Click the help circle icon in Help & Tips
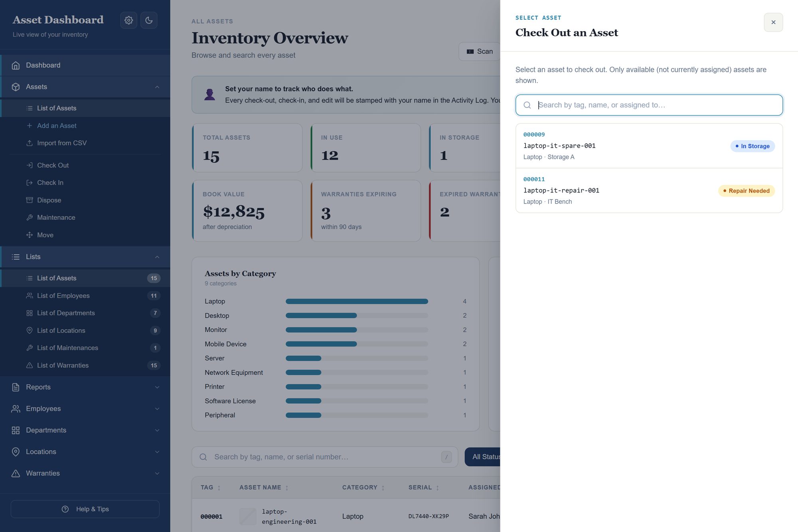This screenshot has height=532, width=798. click(65, 509)
